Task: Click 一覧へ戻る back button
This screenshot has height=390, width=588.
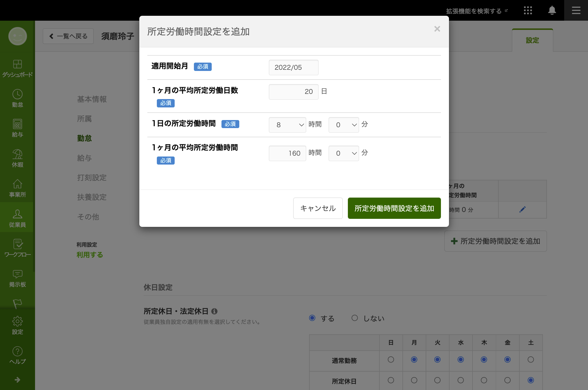Action: (68, 36)
